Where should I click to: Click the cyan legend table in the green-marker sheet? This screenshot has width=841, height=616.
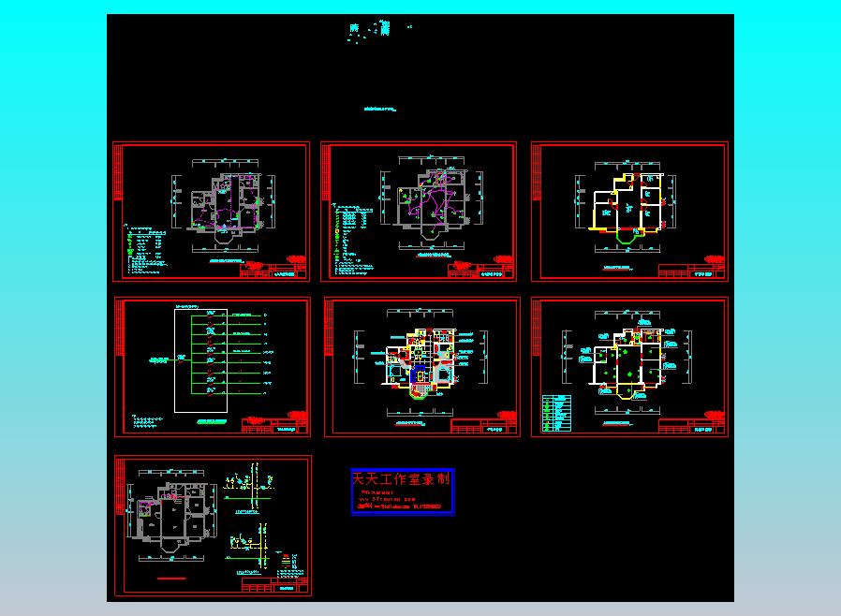coord(556,414)
